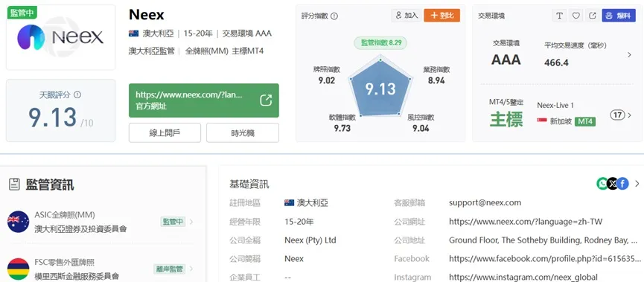Screen dimensions: 644x282
Task: Open the neex.com zh-TW company URL
Action: coord(526,222)
